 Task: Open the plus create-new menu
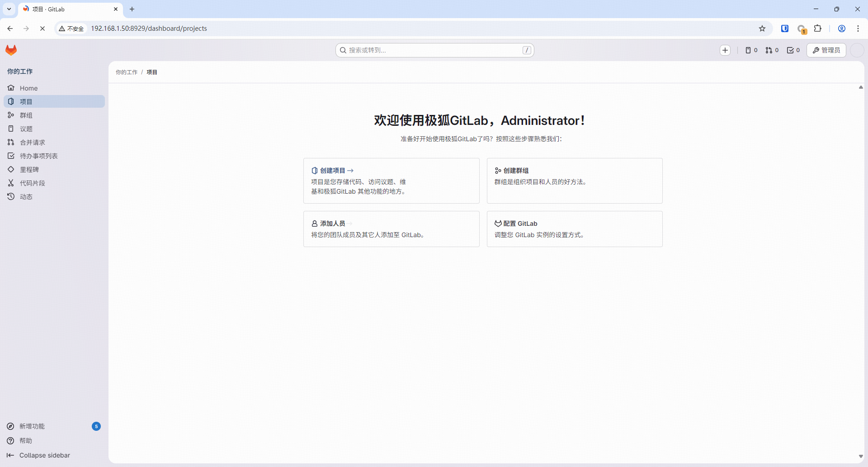725,50
